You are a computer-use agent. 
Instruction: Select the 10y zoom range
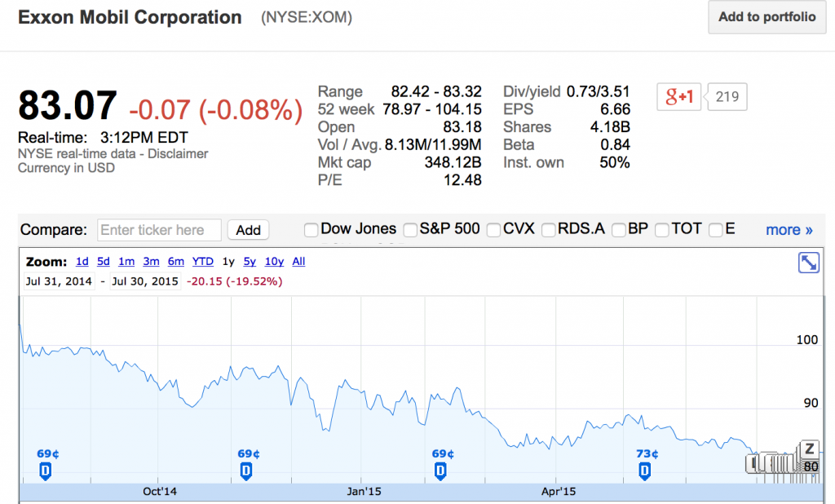(274, 262)
